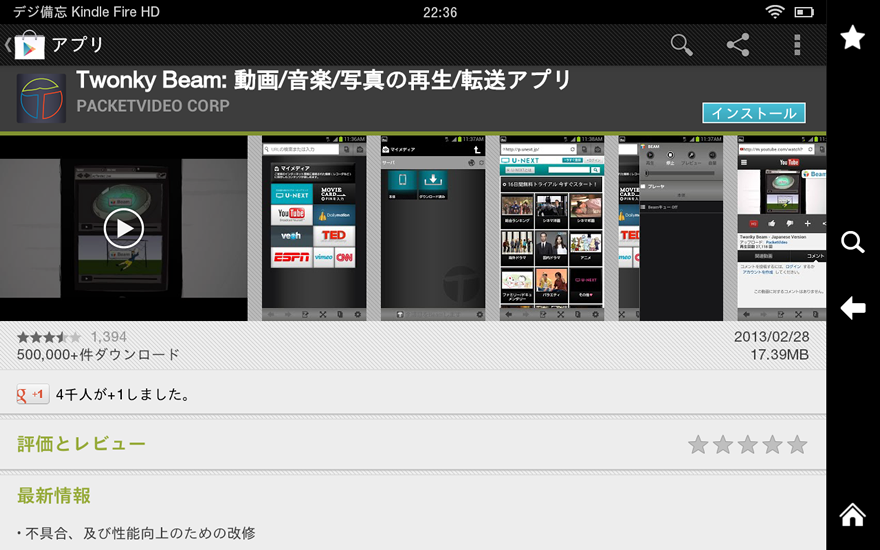Open the BEAM player controls screenshot
Image resolution: width=880 pixels, height=550 pixels.
(x=671, y=228)
